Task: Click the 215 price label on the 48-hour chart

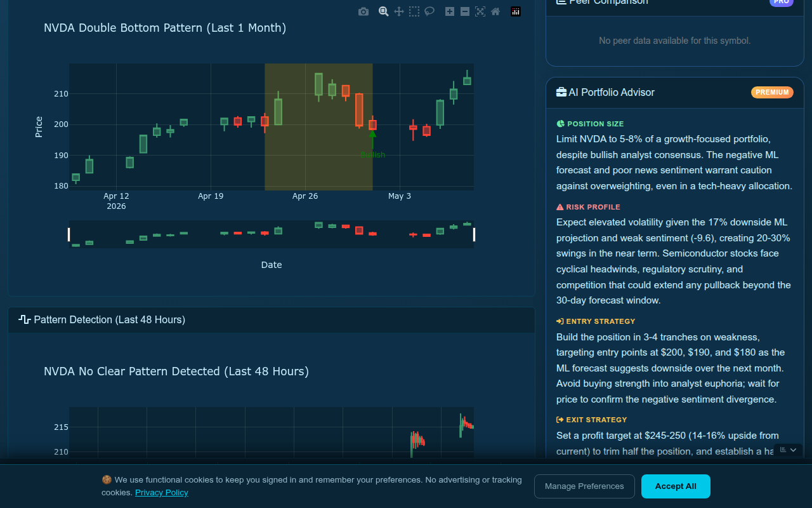Action: pyautogui.click(x=61, y=427)
